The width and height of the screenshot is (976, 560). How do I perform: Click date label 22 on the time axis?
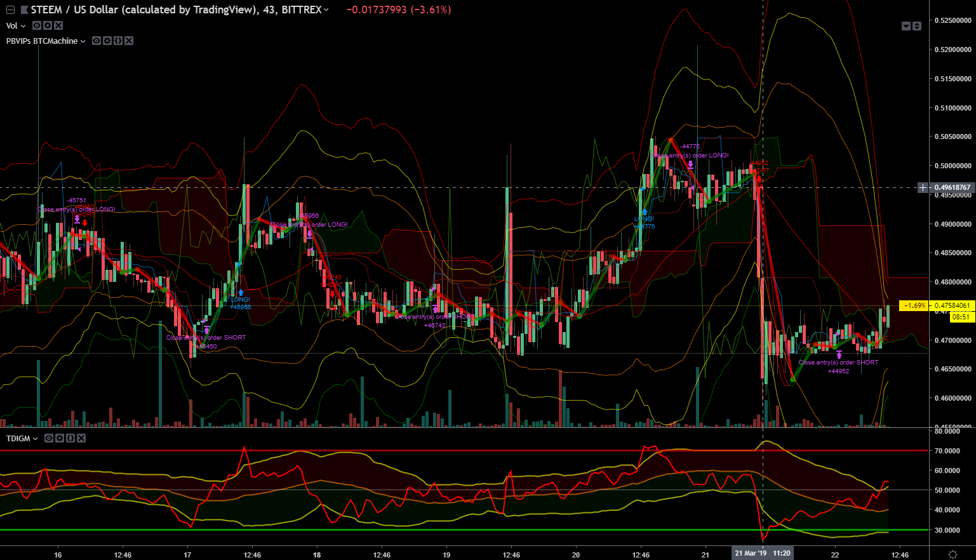[x=835, y=555]
